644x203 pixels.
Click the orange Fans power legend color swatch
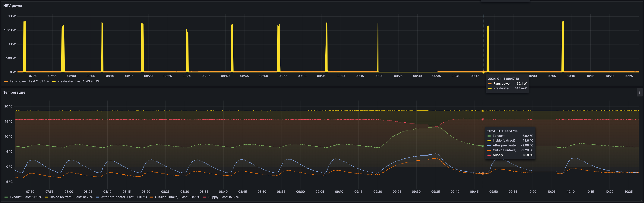click(x=6, y=81)
